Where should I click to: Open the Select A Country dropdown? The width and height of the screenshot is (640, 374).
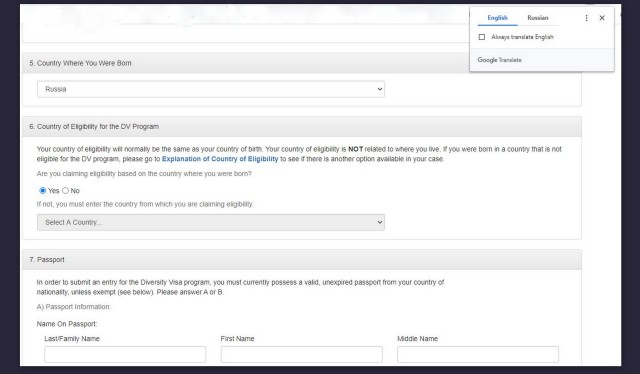pyautogui.click(x=211, y=223)
